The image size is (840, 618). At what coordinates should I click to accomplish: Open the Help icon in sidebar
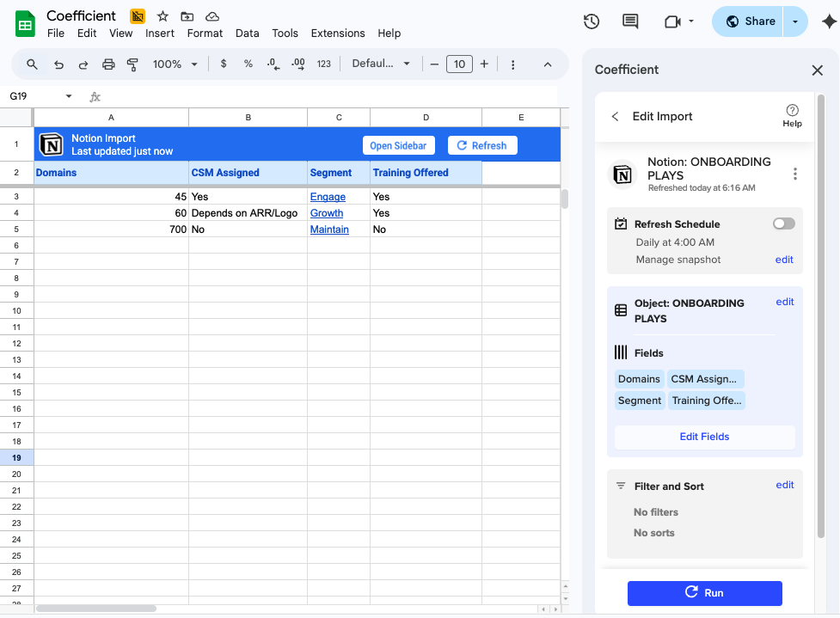pyautogui.click(x=792, y=115)
